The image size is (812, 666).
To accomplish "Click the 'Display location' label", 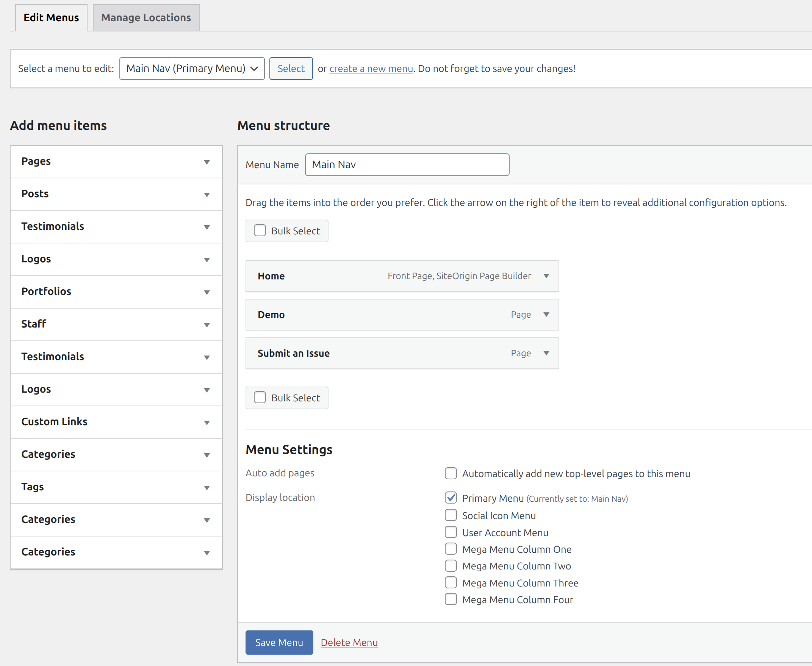I will [x=280, y=498].
